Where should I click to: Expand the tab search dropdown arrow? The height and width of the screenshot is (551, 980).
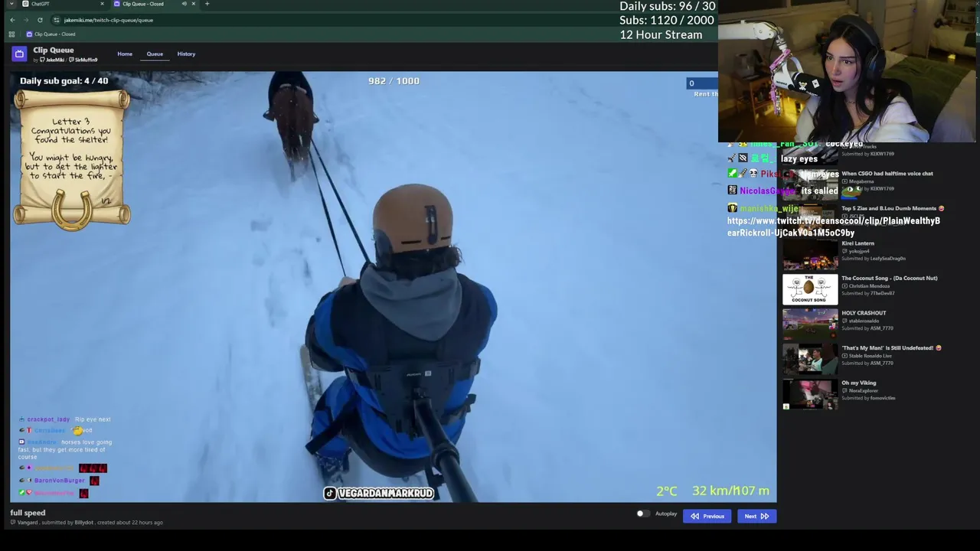click(x=11, y=4)
